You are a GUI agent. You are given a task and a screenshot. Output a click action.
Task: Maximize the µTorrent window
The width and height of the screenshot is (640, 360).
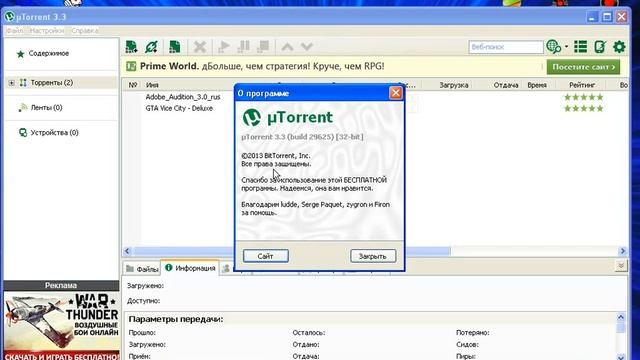click(607, 17)
